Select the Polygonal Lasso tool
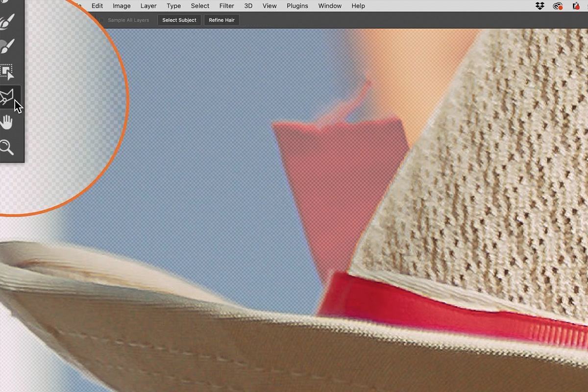 point(7,97)
